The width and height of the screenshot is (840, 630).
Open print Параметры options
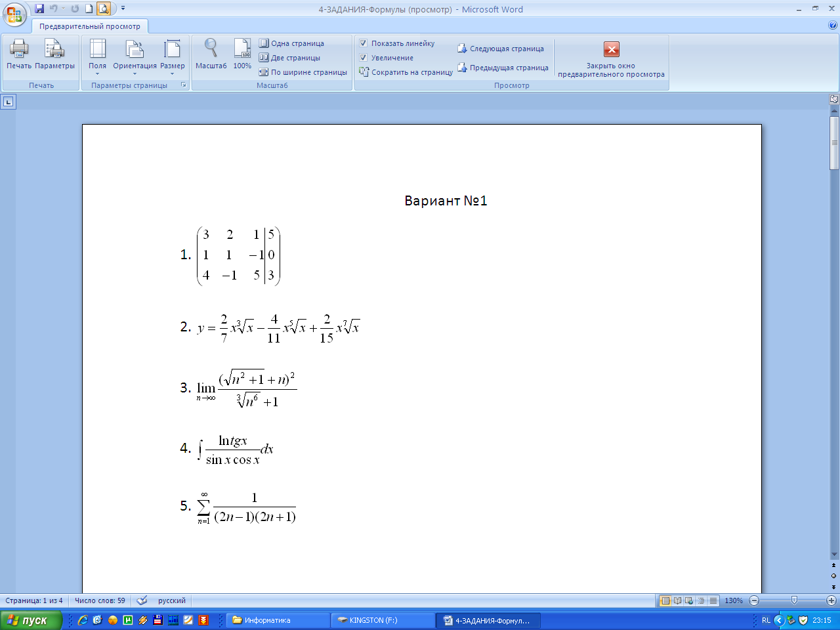tap(54, 54)
